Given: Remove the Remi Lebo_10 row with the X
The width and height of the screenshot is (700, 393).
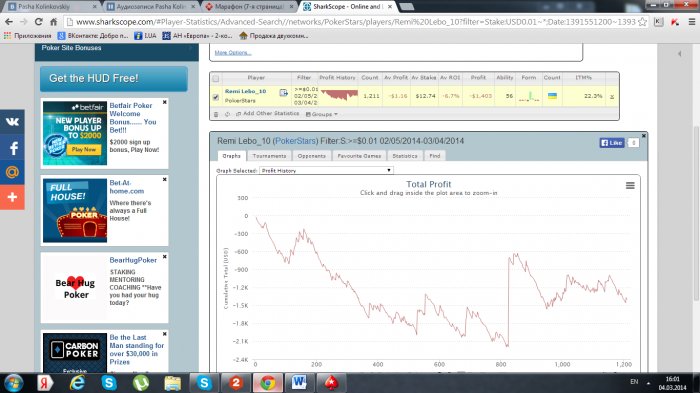Looking at the screenshot, I should 612,96.
